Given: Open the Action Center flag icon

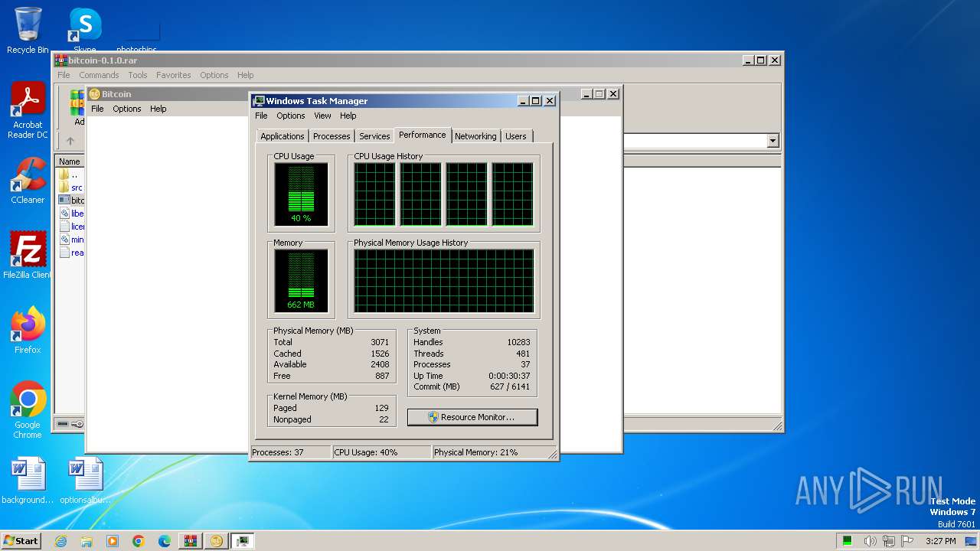Looking at the screenshot, I should coord(909,541).
